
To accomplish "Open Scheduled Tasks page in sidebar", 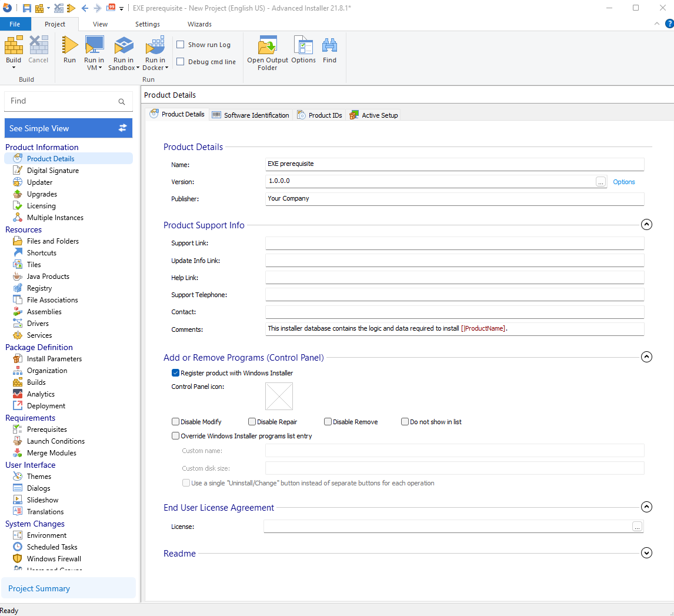I will tap(52, 547).
